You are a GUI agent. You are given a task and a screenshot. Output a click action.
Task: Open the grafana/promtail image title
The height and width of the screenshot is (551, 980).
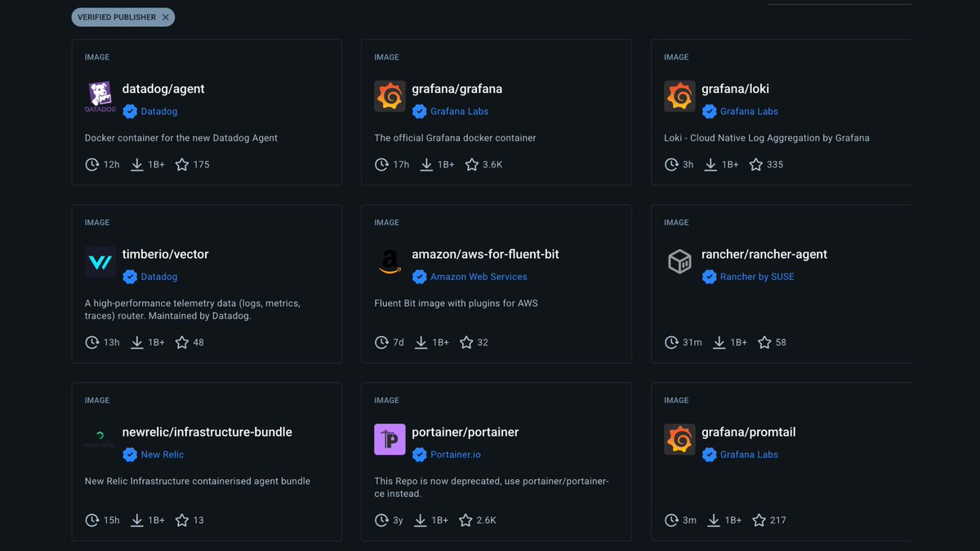pos(749,432)
